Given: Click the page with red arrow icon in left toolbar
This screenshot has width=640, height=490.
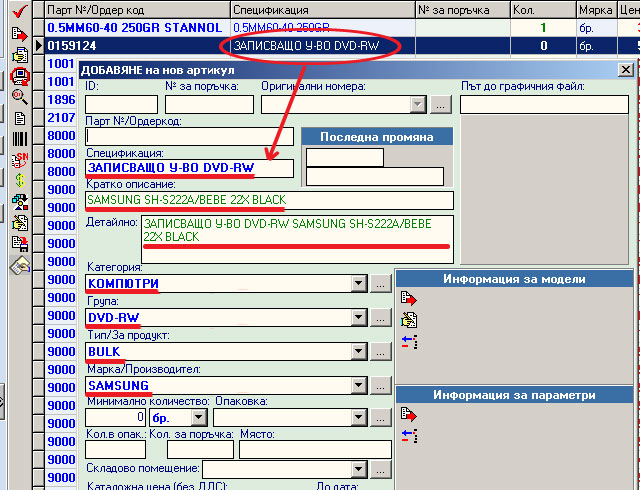Looking at the screenshot, I should tap(20, 34).
